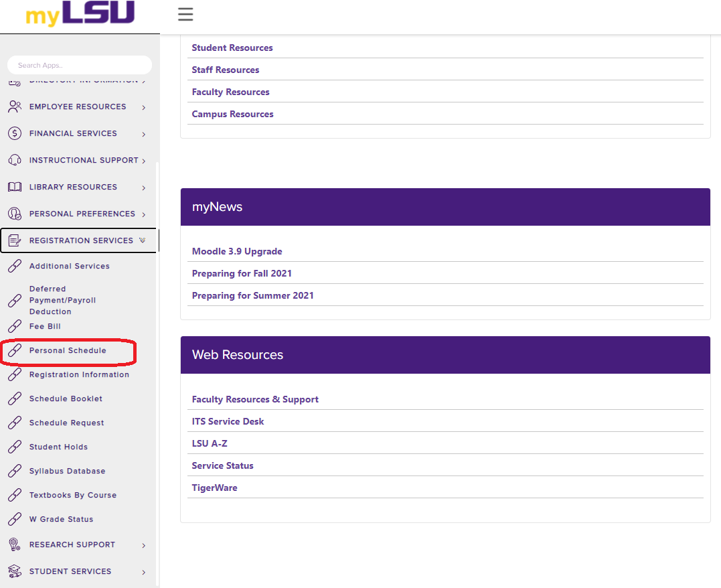721x588 pixels.
Task: Click the Library Resources book icon
Action: (15, 187)
